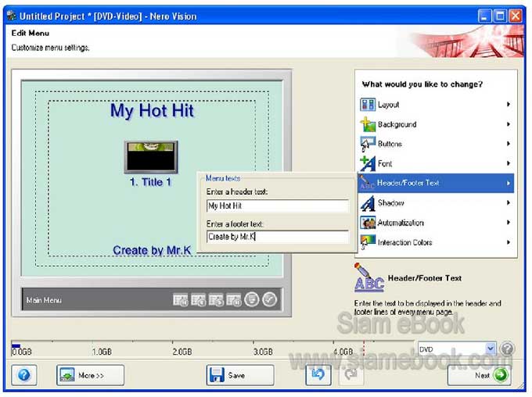Click the footer text input field
The width and height of the screenshot is (532, 397).
click(277, 237)
